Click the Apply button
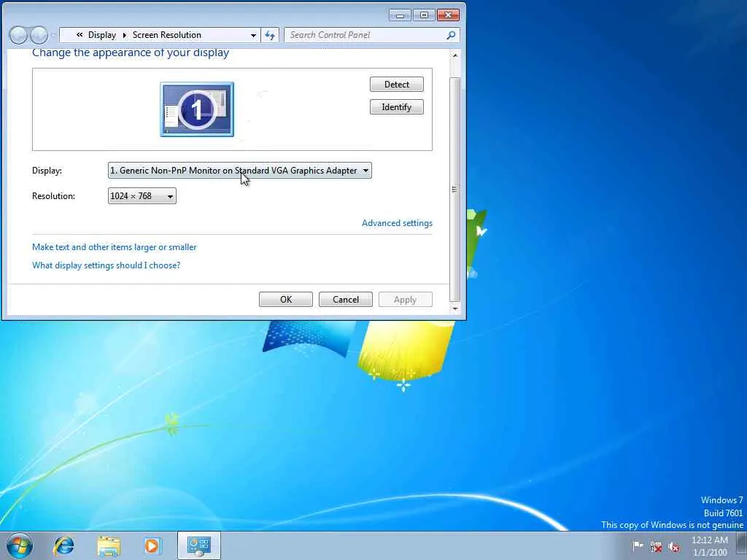The width and height of the screenshot is (747, 560). click(x=406, y=300)
